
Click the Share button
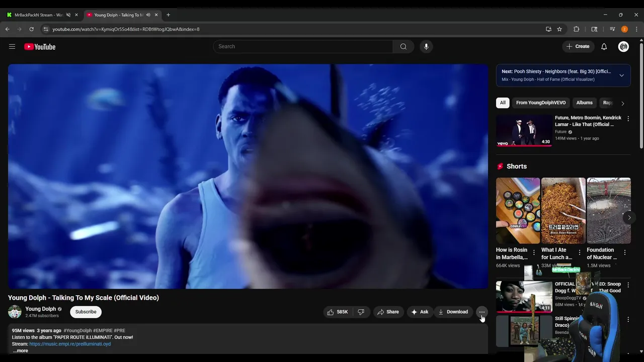[388, 312]
